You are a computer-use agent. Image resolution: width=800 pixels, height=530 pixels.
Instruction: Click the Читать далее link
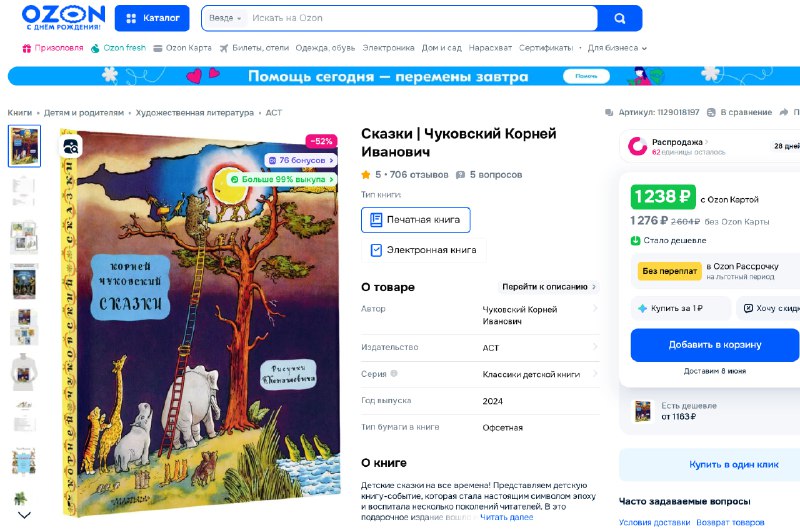pos(506,517)
